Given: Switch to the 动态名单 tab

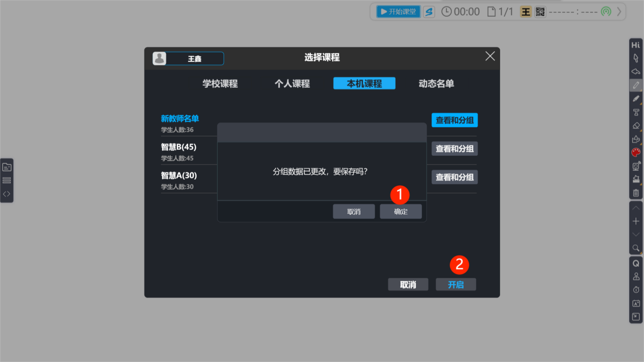Looking at the screenshot, I should coord(436,84).
